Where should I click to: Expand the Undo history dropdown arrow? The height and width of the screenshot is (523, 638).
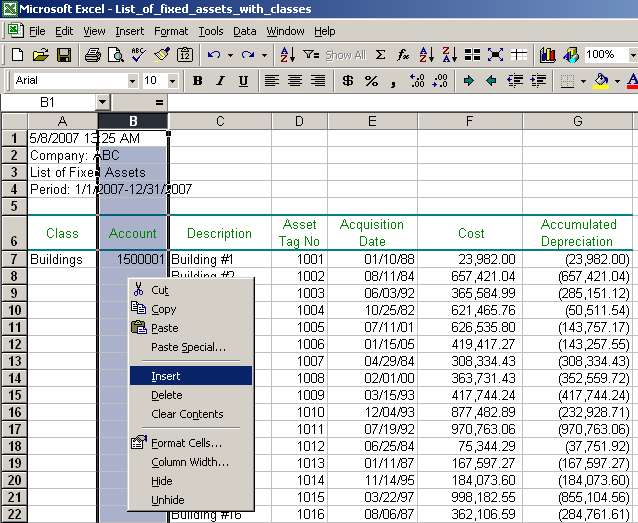pyautogui.click(x=230, y=55)
